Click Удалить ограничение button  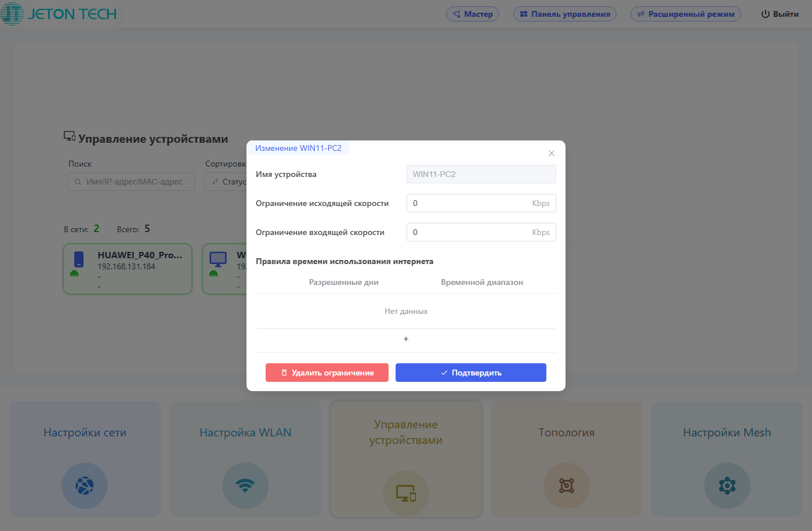pos(327,373)
